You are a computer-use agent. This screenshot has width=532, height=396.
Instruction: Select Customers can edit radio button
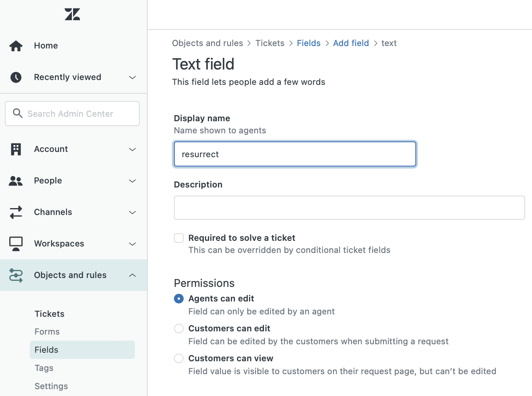(x=179, y=329)
